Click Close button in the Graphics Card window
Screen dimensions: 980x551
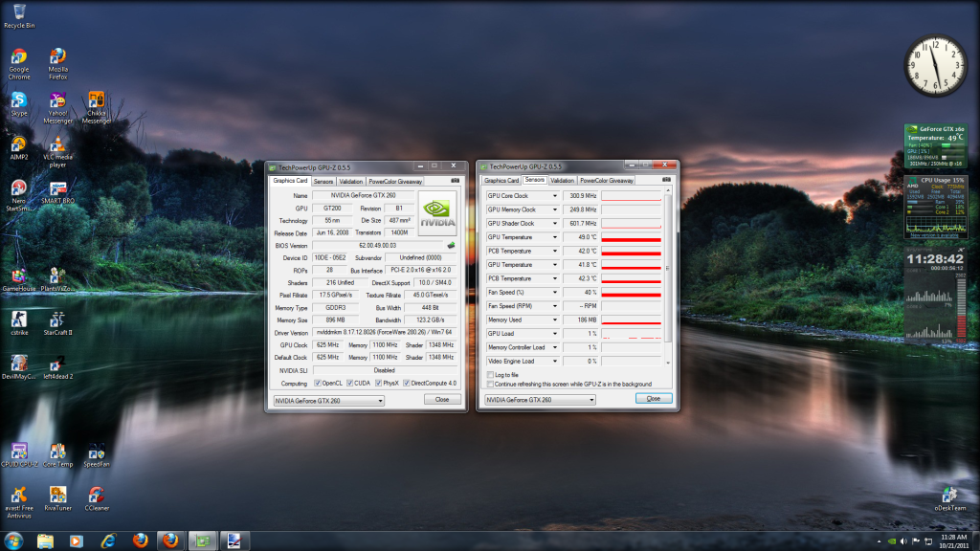point(442,399)
